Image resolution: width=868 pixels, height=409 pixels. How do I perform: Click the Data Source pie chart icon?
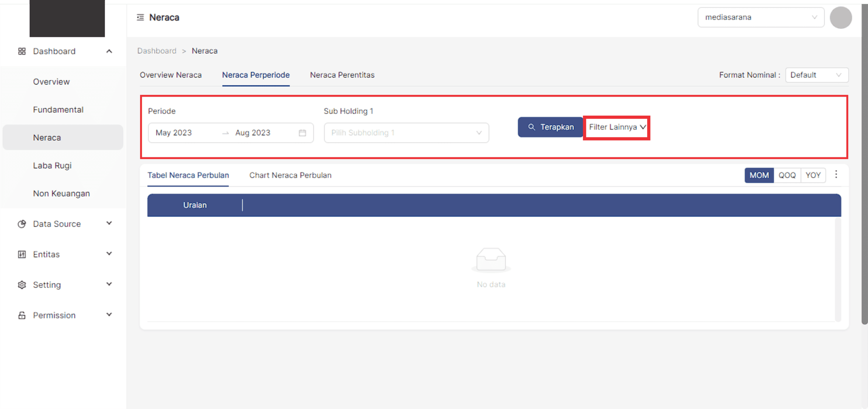pos(22,224)
